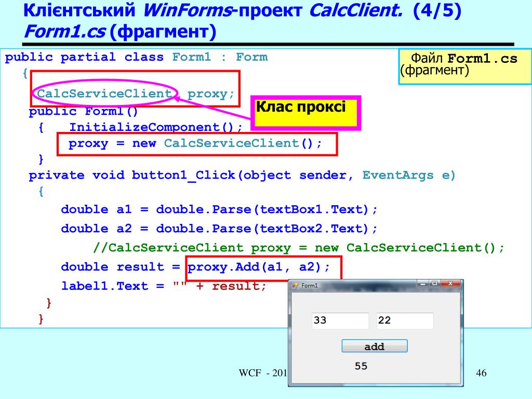Image resolution: width=532 pixels, height=399 pixels.
Task: Click the add button in Form1
Action: click(x=374, y=346)
